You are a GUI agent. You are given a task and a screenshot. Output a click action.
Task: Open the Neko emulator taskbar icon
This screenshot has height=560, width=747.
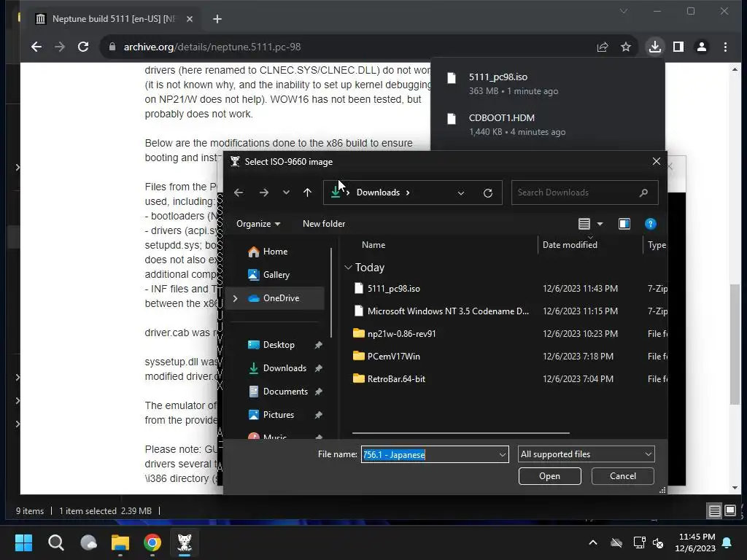tap(185, 542)
